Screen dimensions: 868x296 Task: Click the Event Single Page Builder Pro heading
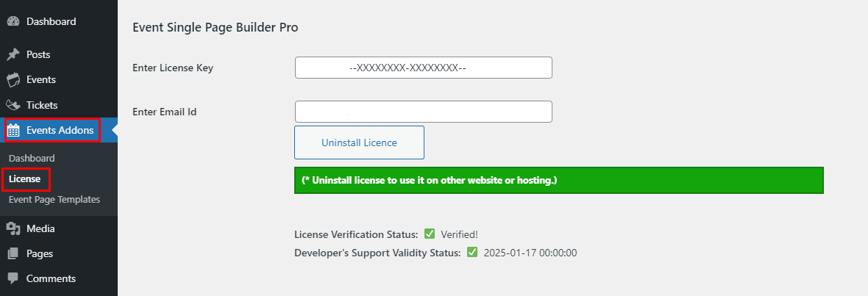click(x=215, y=27)
